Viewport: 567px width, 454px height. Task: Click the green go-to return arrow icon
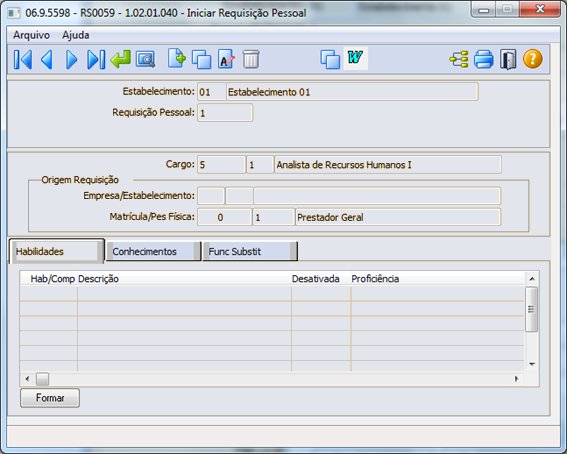click(x=121, y=59)
